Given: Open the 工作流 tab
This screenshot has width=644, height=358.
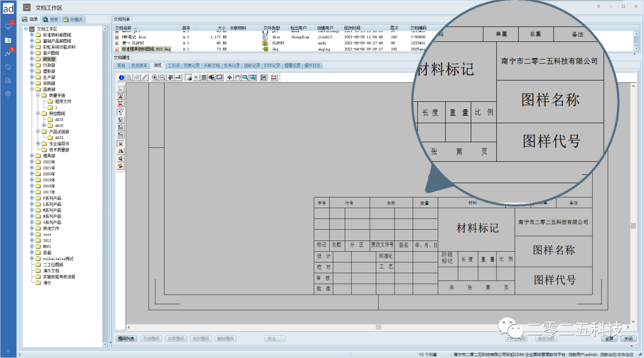Looking at the screenshot, I should tap(174, 65).
